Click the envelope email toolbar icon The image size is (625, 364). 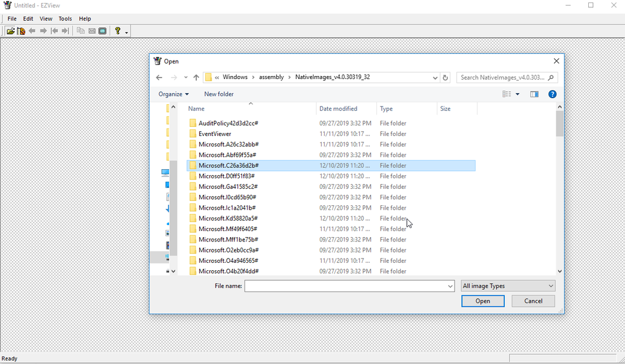[92, 31]
